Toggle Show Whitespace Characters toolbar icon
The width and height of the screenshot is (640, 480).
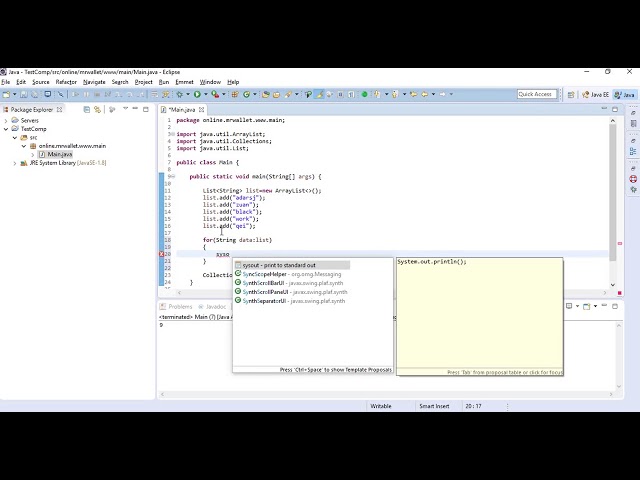[351, 95]
